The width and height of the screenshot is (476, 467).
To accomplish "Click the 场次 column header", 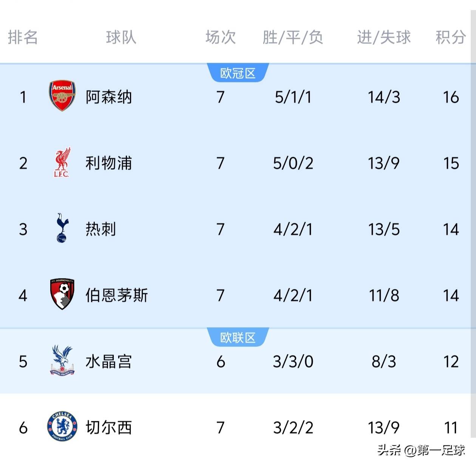I will click(x=221, y=37).
